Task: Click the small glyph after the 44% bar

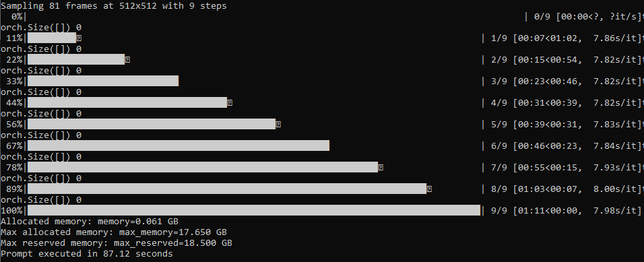Action: (230, 102)
